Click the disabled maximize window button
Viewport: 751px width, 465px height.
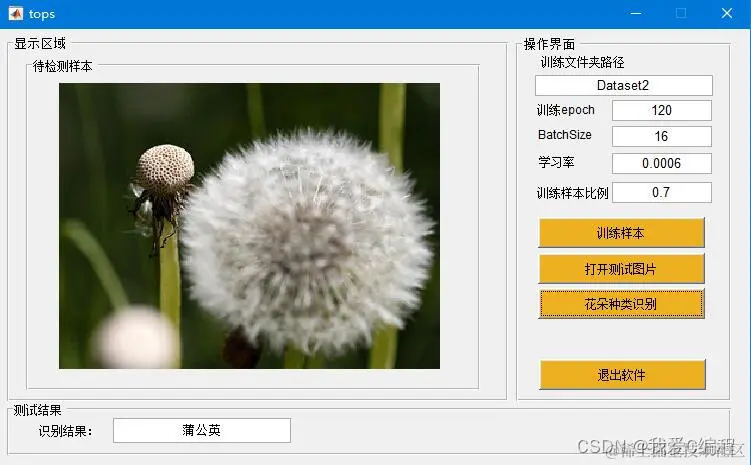(681, 13)
